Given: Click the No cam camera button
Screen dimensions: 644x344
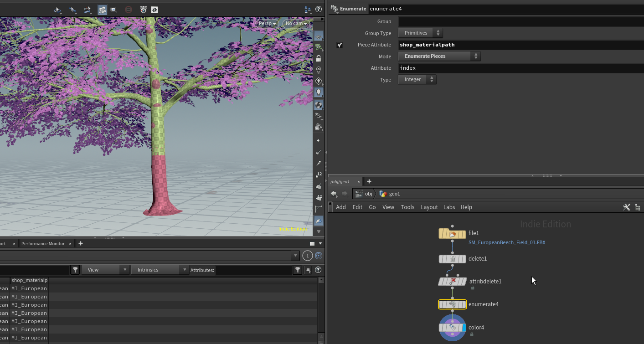Looking at the screenshot, I should (x=296, y=24).
